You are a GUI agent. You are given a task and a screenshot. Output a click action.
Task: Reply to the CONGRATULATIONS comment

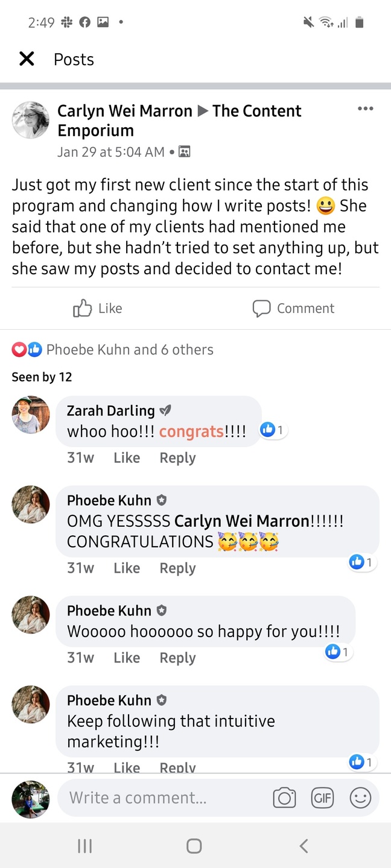coord(177,568)
